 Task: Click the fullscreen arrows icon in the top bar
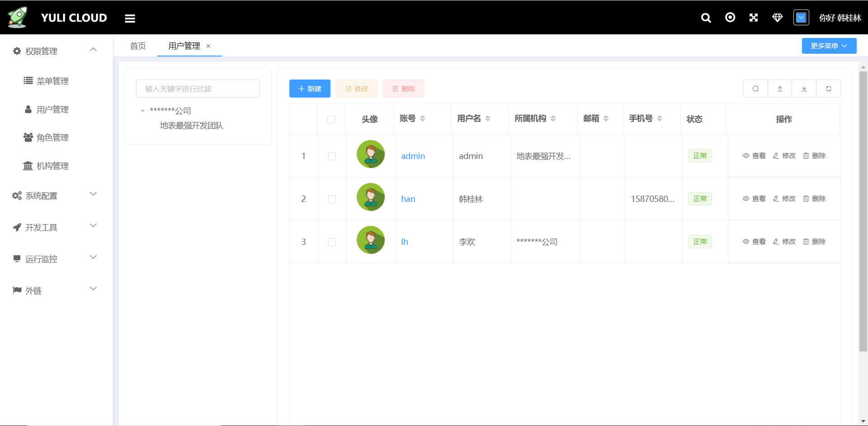coord(753,18)
